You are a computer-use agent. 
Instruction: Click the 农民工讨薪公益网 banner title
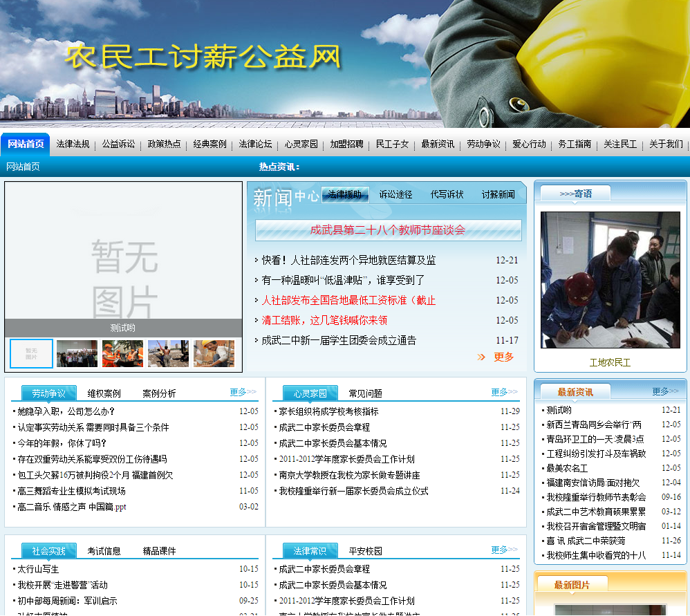coord(203,57)
